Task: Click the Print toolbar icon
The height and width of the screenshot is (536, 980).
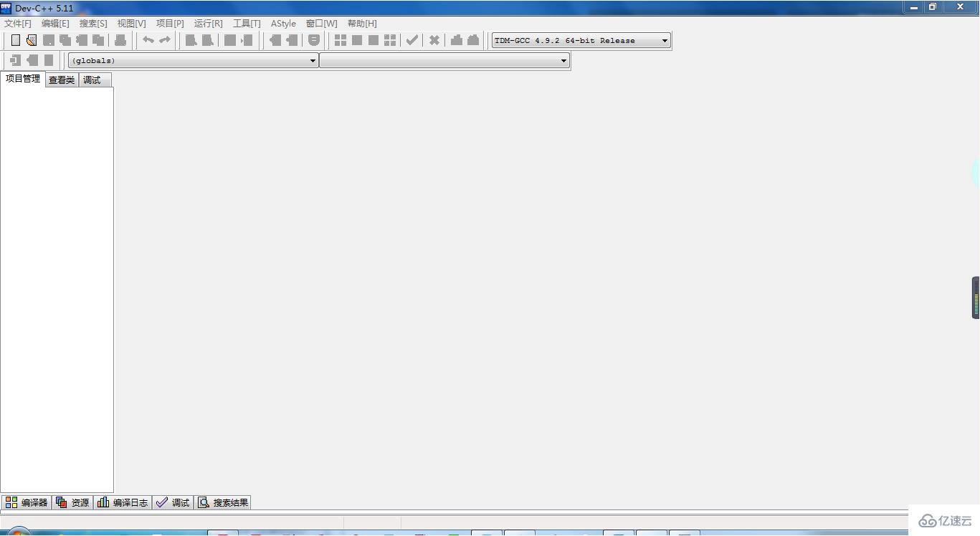Action: (120, 40)
